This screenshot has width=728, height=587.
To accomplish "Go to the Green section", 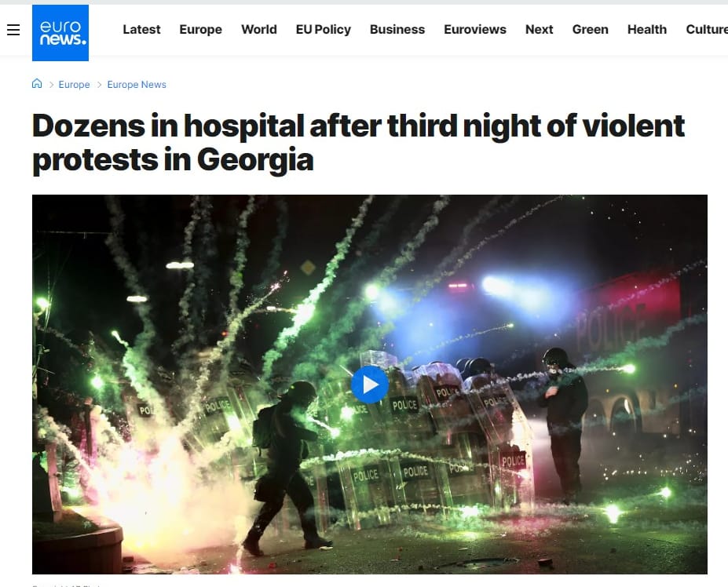I will click(x=590, y=29).
